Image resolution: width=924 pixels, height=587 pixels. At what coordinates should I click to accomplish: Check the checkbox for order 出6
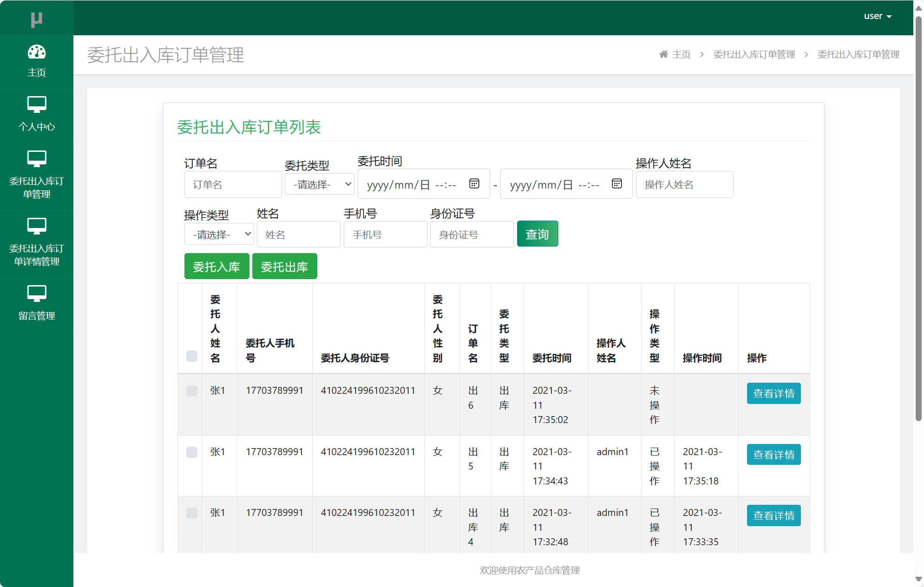point(191,391)
